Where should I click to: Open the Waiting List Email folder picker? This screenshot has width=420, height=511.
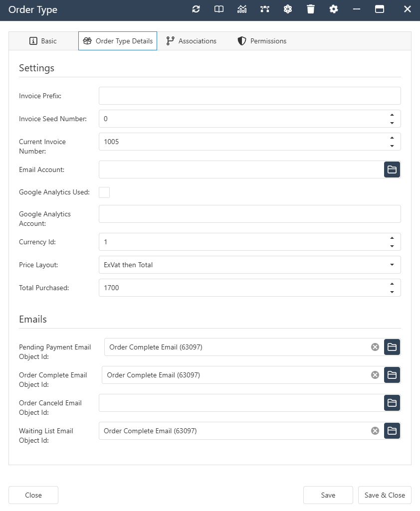tap(392, 431)
